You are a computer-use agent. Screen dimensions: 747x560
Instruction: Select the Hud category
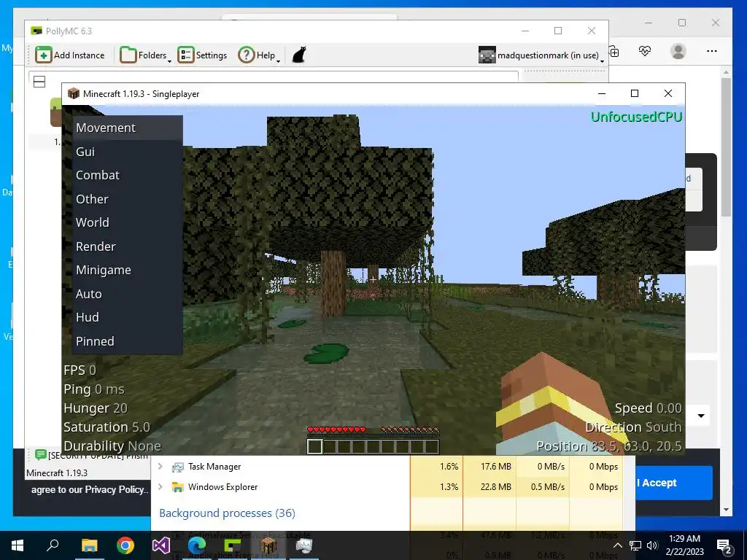coord(127,317)
